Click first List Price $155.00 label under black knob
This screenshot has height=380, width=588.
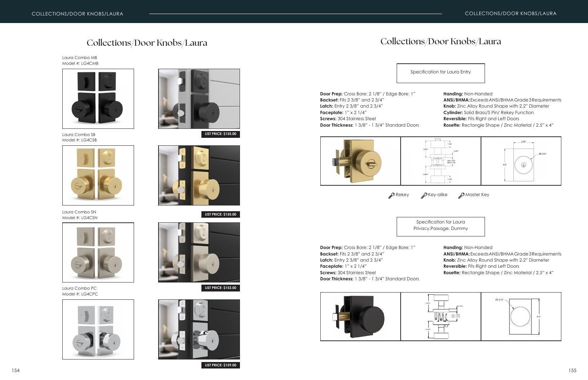[x=220, y=134]
